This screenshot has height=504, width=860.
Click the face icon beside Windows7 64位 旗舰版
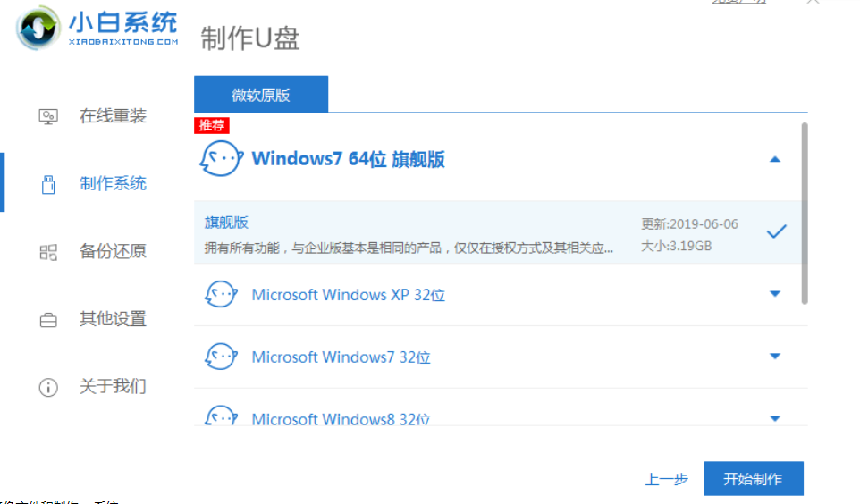coord(219,160)
